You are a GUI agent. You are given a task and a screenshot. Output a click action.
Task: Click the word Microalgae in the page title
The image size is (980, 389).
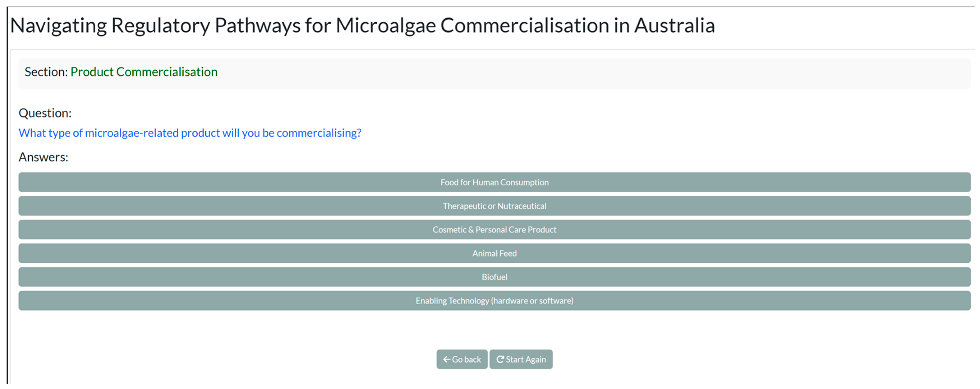pyautogui.click(x=385, y=25)
